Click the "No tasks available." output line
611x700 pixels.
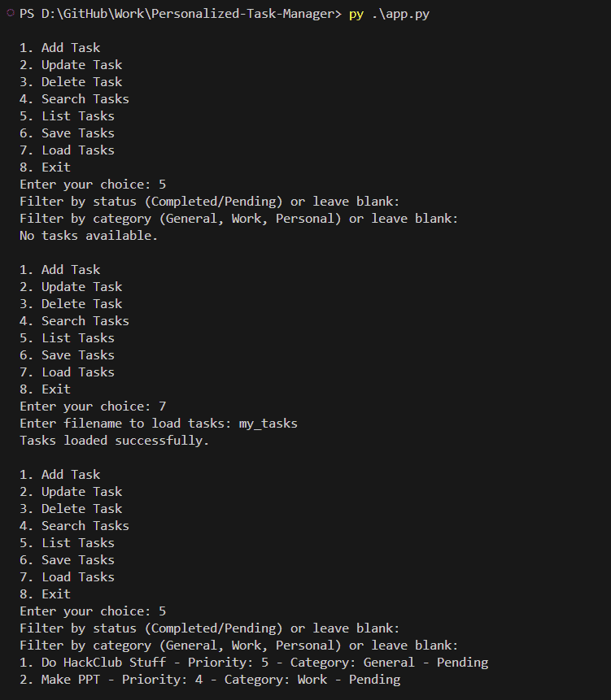click(x=89, y=236)
